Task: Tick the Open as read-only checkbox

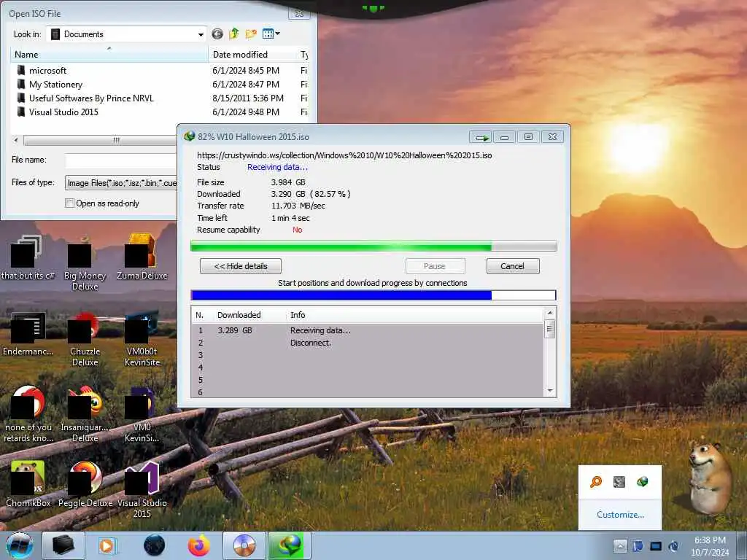Action: (x=69, y=203)
